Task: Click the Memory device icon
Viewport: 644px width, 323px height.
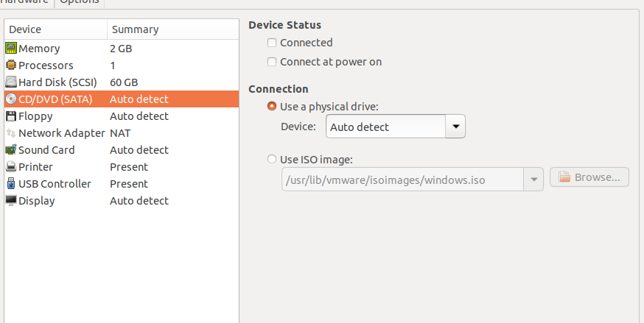Action: (x=11, y=49)
